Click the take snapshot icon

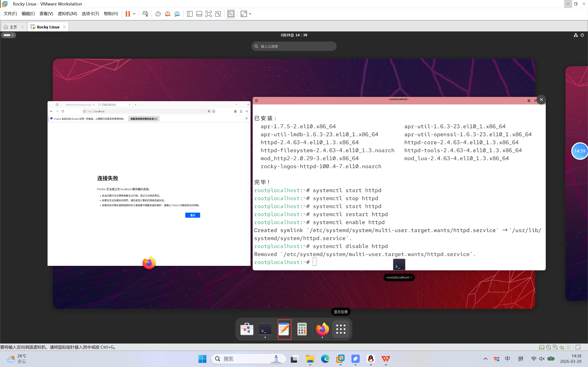(158, 14)
